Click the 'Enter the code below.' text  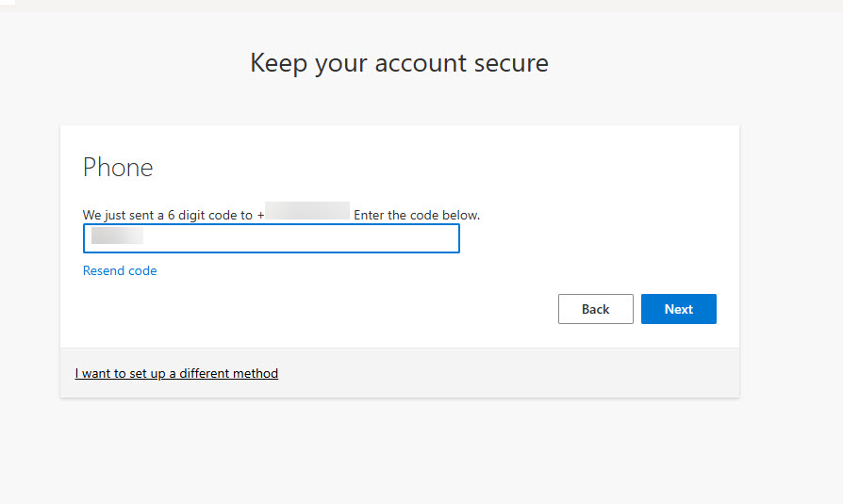(x=417, y=215)
